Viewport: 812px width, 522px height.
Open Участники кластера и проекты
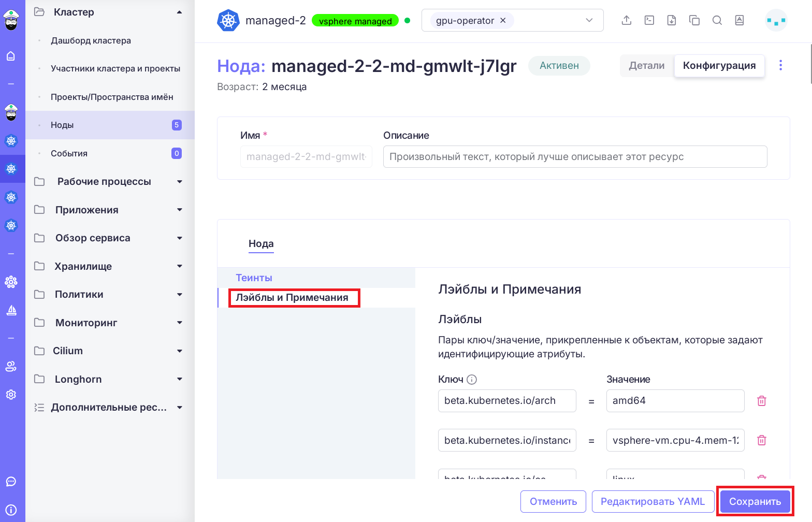pos(110,68)
